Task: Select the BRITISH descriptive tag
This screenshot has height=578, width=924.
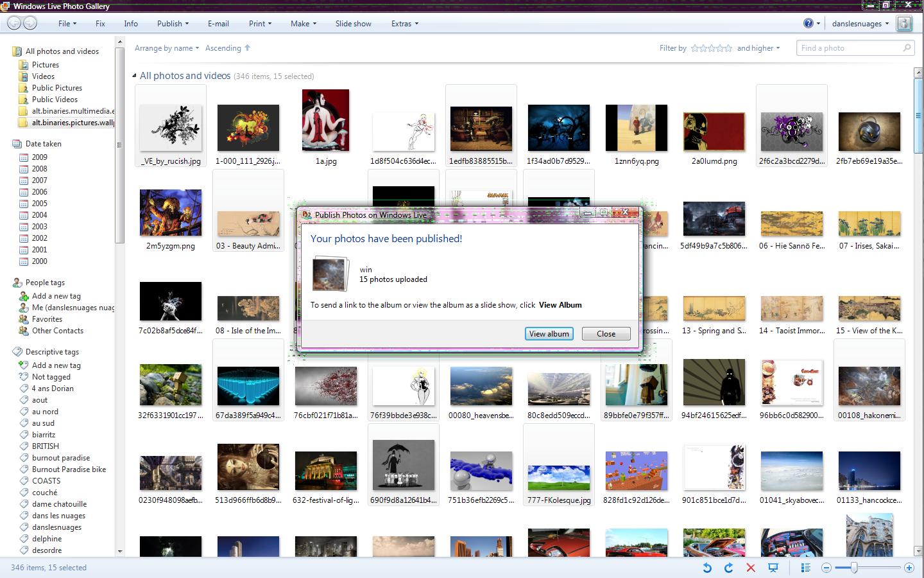Action: pos(46,446)
